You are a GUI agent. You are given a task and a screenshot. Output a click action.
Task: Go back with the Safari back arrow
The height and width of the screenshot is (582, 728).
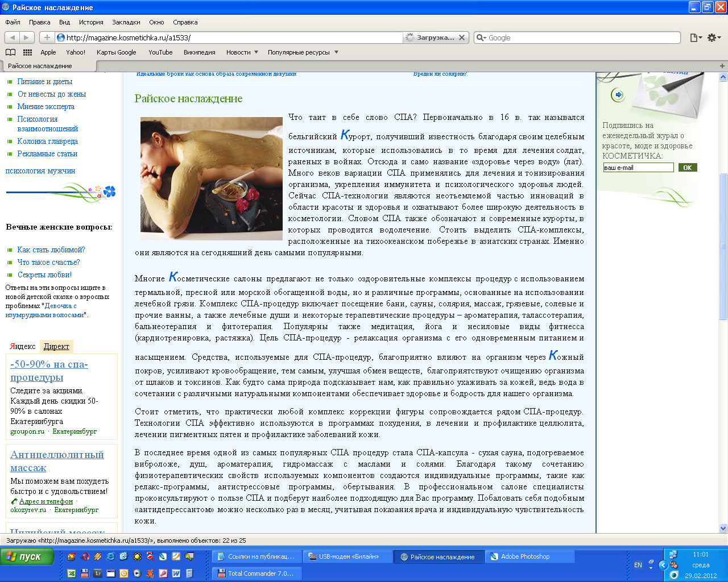coord(13,38)
